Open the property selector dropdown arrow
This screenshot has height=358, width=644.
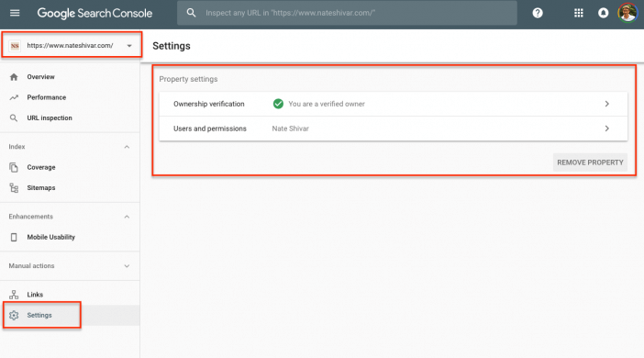129,46
